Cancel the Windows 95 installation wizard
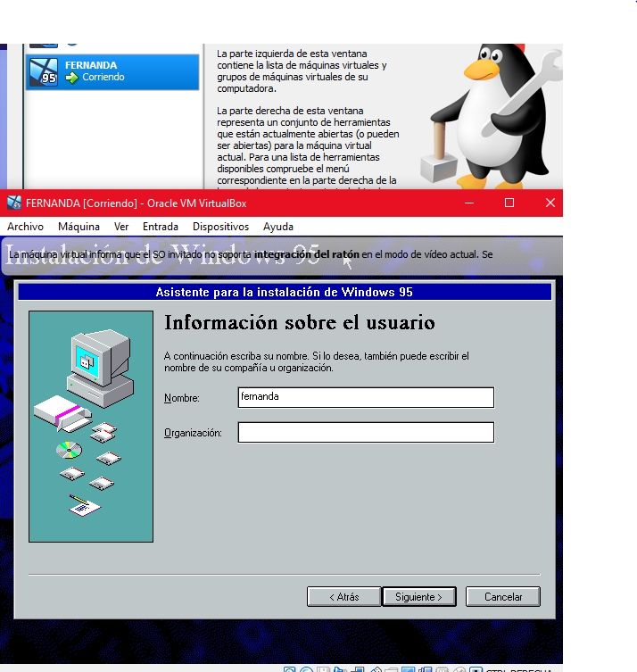 click(503, 596)
